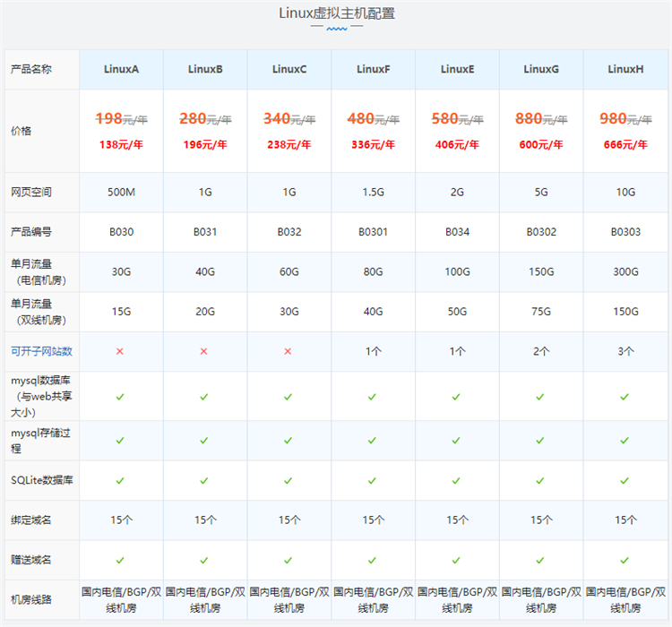Click the 666元/年 discounted price
Image resolution: width=672 pixels, height=627 pixels.
tap(625, 143)
